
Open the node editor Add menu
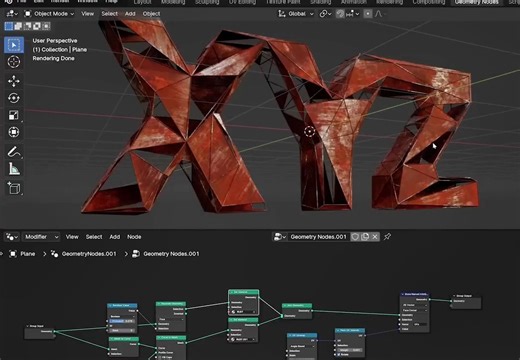pos(115,237)
